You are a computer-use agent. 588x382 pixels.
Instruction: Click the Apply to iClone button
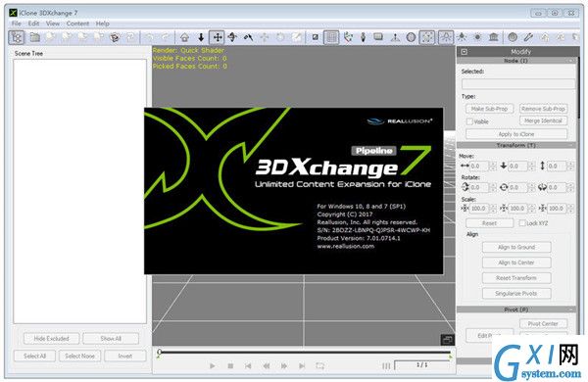[x=516, y=134]
